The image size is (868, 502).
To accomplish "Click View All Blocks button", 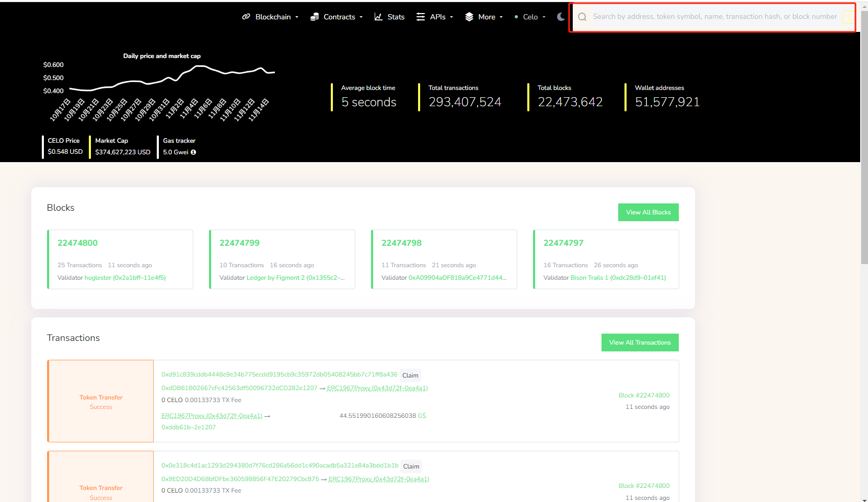I will pos(648,212).
